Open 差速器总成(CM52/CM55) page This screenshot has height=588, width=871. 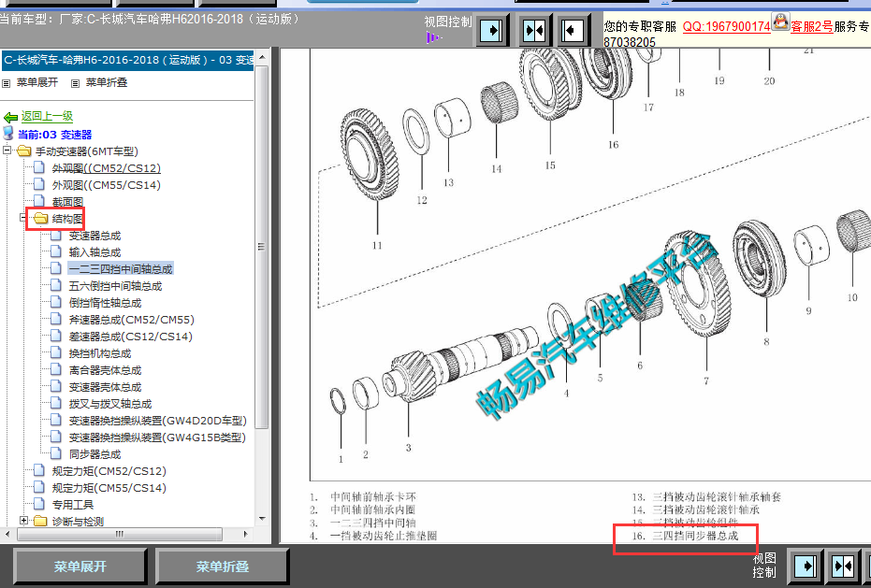(131, 320)
